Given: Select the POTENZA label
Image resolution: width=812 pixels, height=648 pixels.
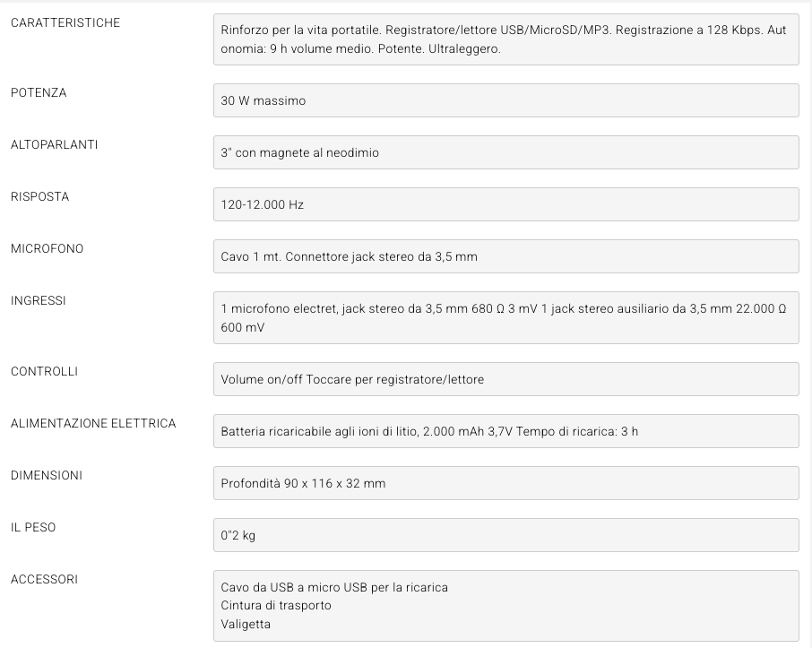Looking at the screenshot, I should tap(39, 92).
